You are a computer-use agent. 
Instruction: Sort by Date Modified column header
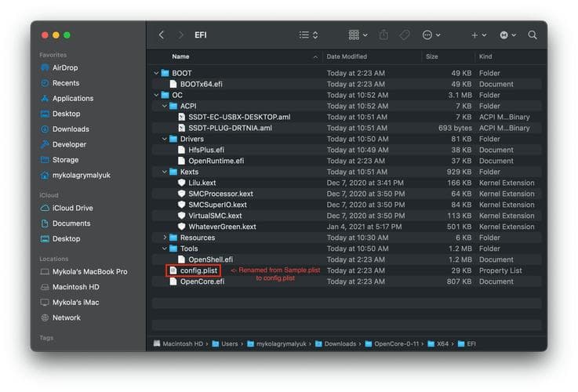tap(347, 56)
